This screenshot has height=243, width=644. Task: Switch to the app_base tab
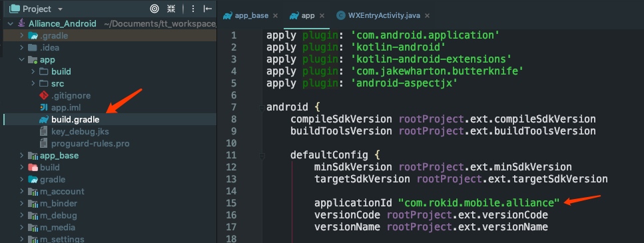pyautogui.click(x=246, y=15)
